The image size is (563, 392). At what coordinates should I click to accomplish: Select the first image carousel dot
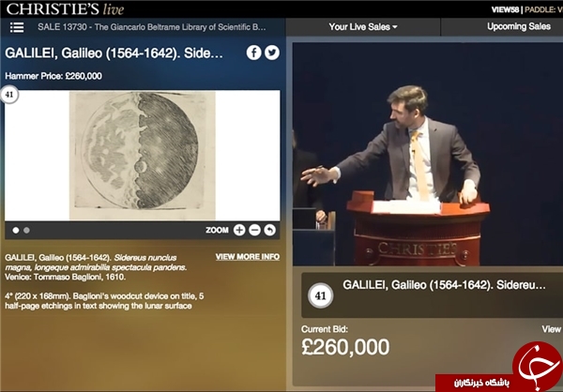point(16,231)
